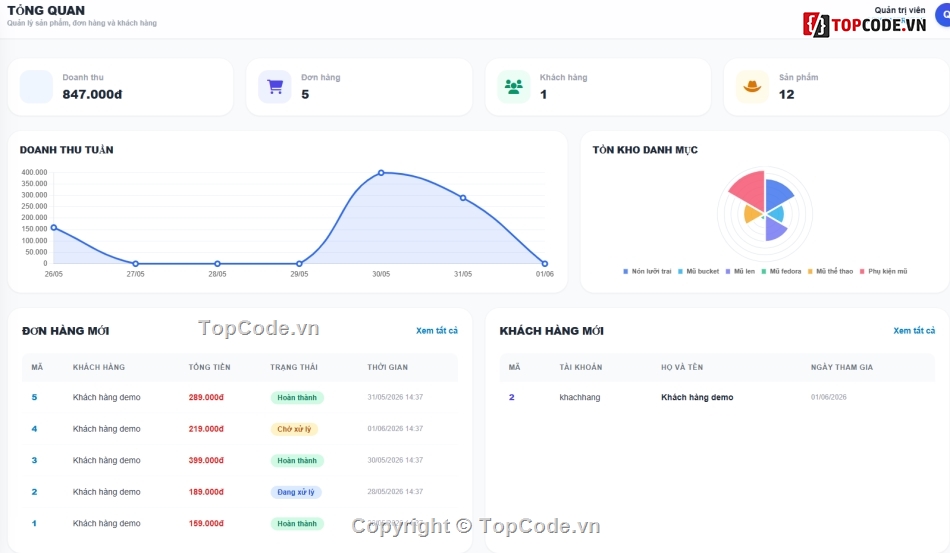Screen dimensions: 950x553
Task: Click the blank icon in Doanh thu card
Action: [x=36, y=87]
